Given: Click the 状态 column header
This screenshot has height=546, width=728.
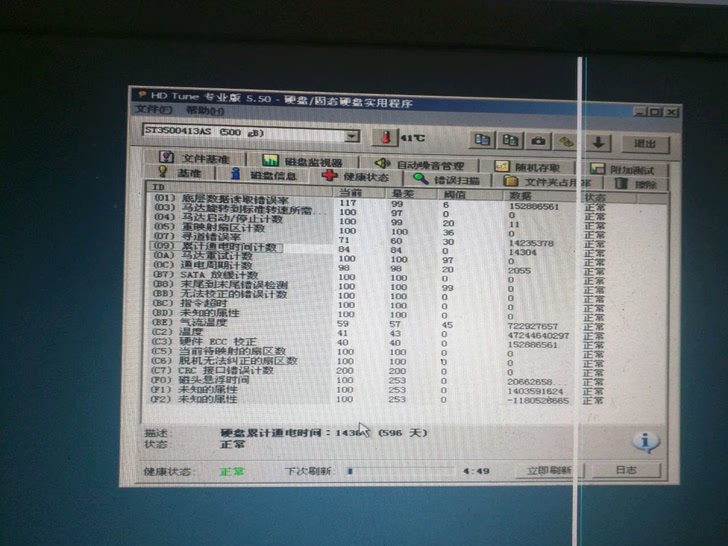Looking at the screenshot, I should click(609, 198).
